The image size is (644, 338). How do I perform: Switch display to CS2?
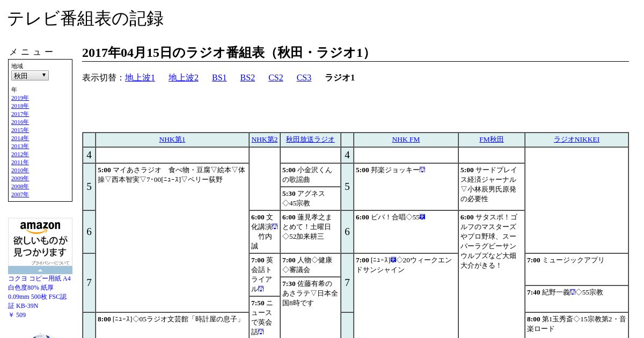click(x=276, y=78)
